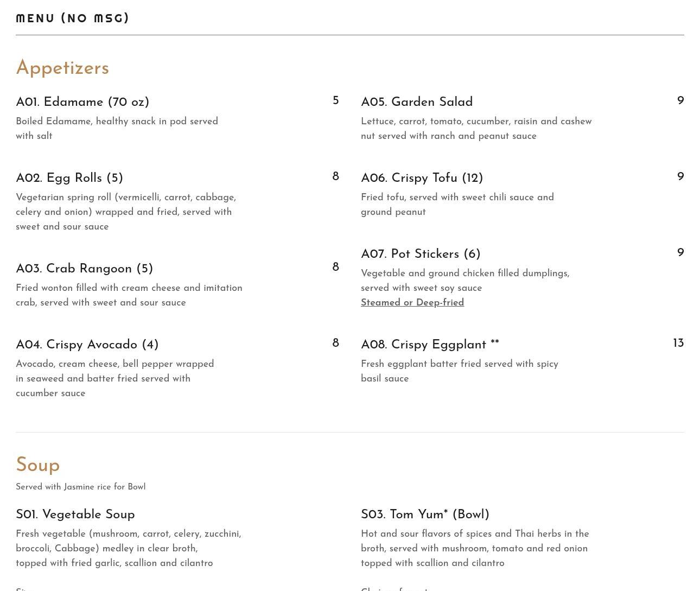Select A04. Crispy Avocado (4) item
700x591 pixels.
87,345
